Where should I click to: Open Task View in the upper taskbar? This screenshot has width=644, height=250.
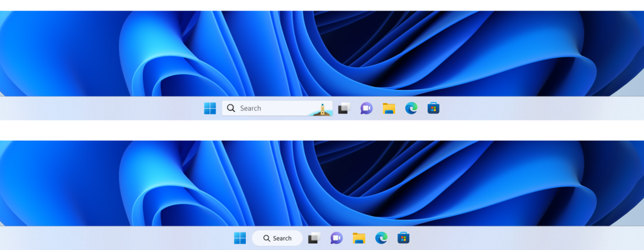click(x=344, y=109)
